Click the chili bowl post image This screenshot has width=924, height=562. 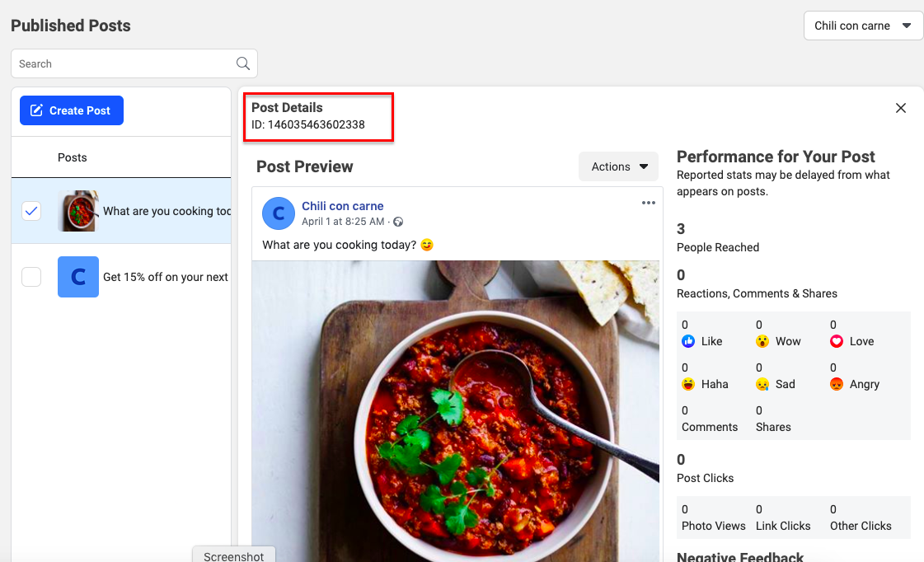(456, 411)
